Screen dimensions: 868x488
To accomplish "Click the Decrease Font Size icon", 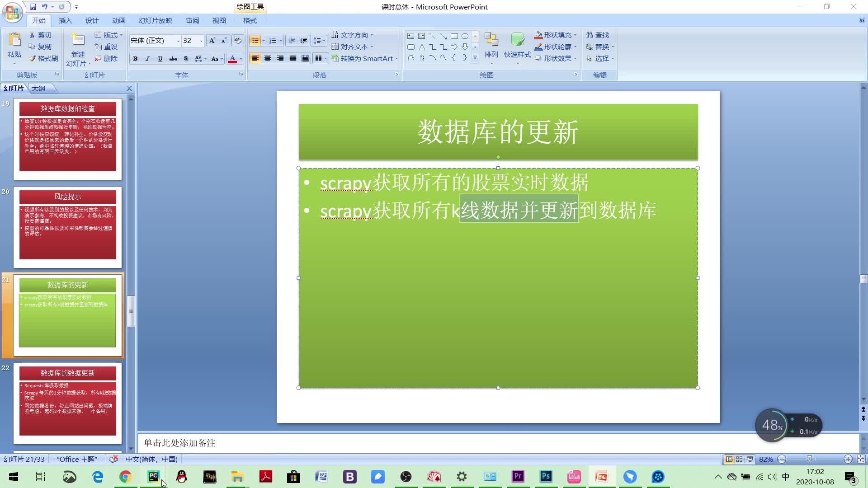I will click(223, 41).
